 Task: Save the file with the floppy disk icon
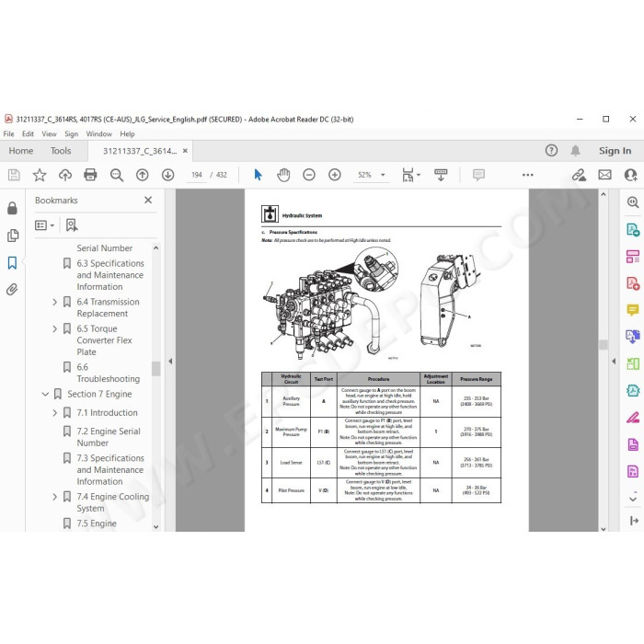click(x=14, y=175)
